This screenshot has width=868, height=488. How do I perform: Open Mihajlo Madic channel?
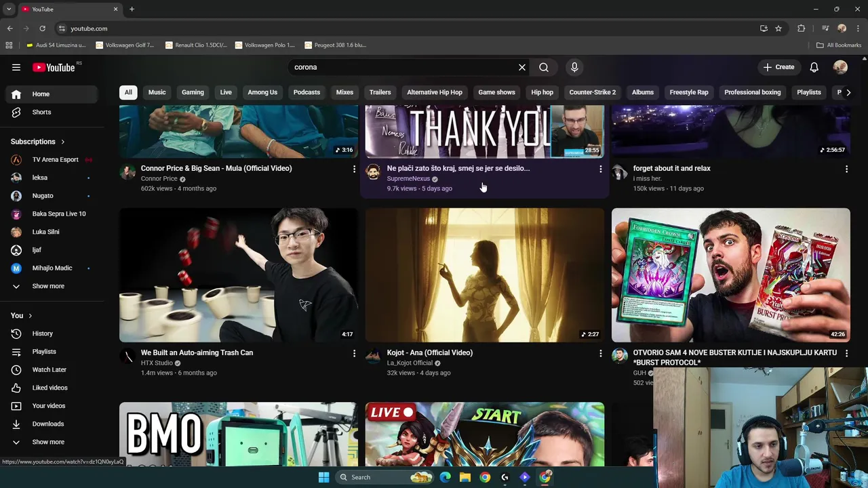[52, 268]
